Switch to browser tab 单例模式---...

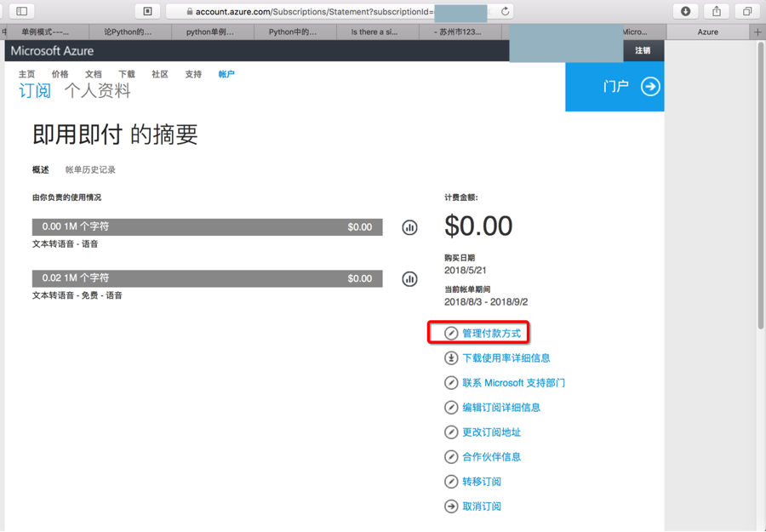tap(48, 31)
